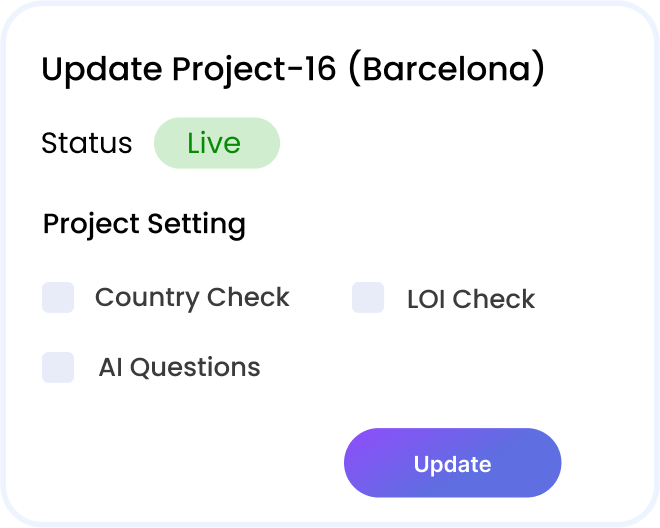Image resolution: width=660 pixels, height=528 pixels.
Task: Click the LOI Check label text
Action: [x=471, y=299]
